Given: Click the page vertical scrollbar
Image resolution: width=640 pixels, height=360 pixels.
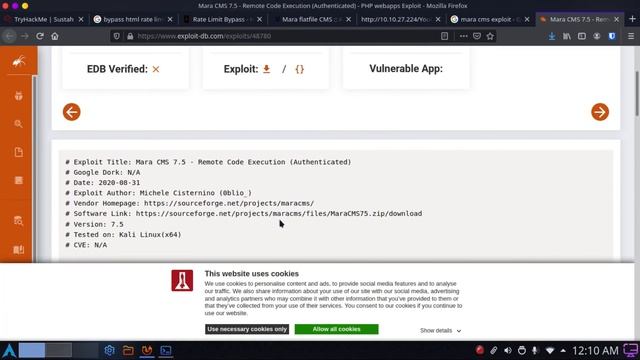Looking at the screenshot, I should [x=637, y=94].
